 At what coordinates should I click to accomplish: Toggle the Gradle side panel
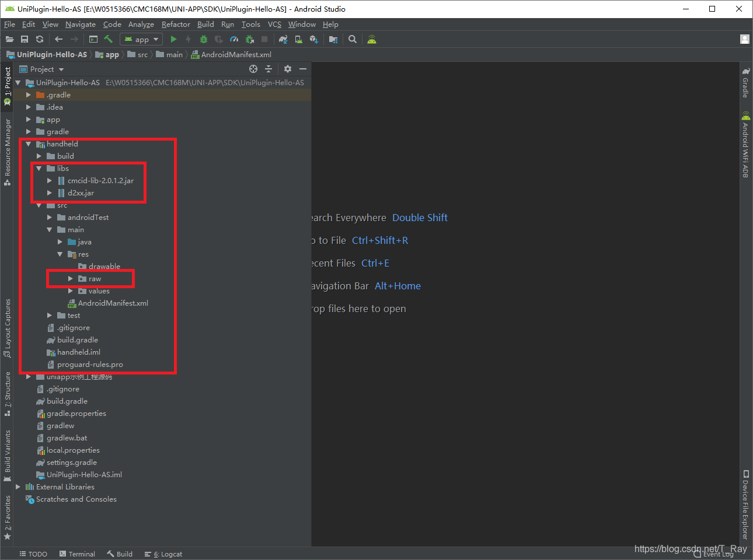pyautogui.click(x=745, y=82)
